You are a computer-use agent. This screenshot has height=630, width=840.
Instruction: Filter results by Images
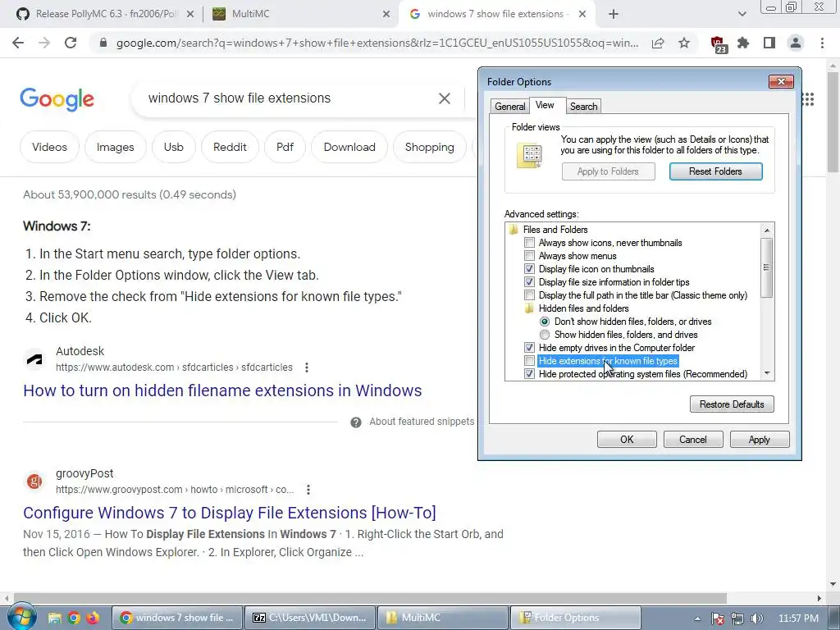click(x=115, y=148)
